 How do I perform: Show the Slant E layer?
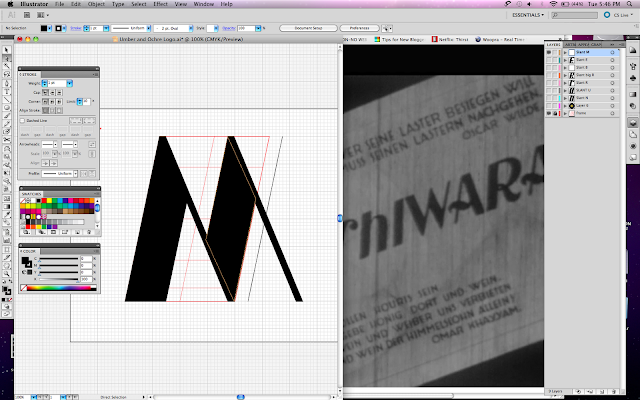(549, 60)
